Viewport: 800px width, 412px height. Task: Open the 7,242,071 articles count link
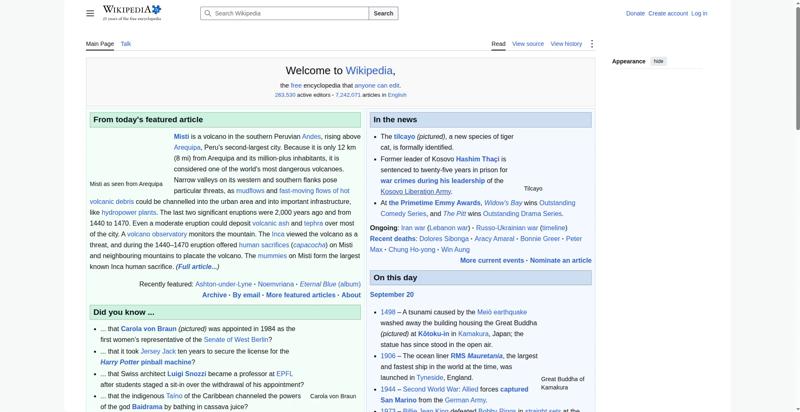348,95
